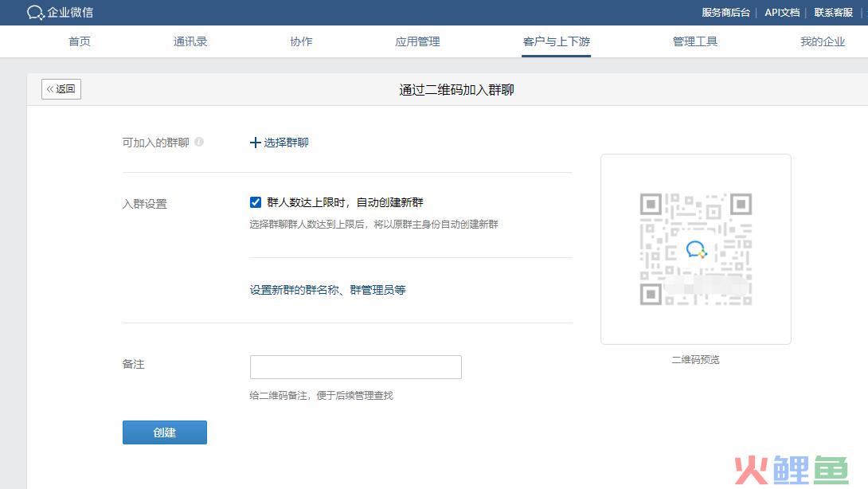Click the 创建 button

point(164,432)
